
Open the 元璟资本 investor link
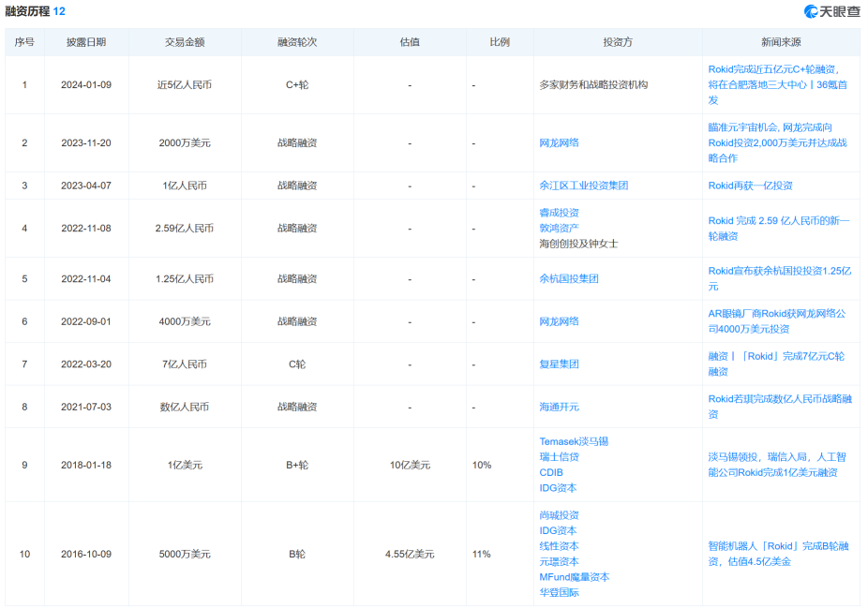(559, 561)
